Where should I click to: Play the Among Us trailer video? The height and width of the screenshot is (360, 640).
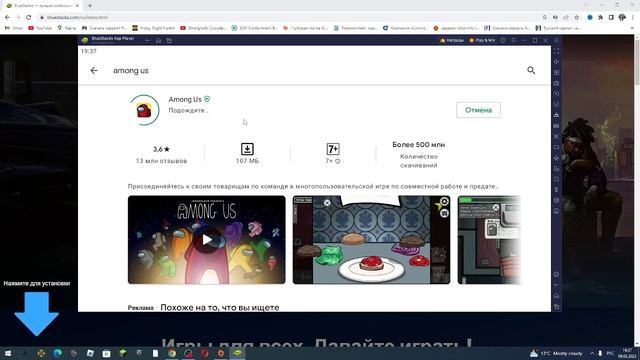click(207, 240)
